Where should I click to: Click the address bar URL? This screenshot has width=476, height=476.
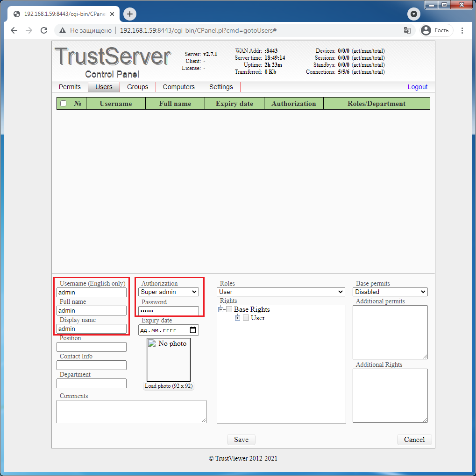[198, 30]
